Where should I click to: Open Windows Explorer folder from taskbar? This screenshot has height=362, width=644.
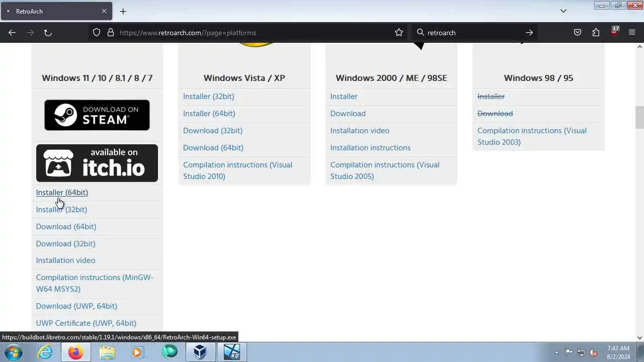107,352
